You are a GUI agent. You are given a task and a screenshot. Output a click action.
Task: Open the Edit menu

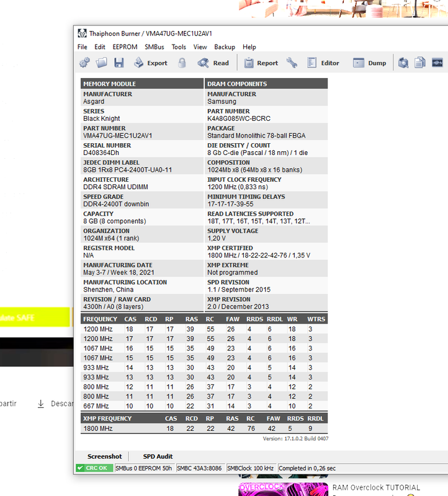pos(100,47)
